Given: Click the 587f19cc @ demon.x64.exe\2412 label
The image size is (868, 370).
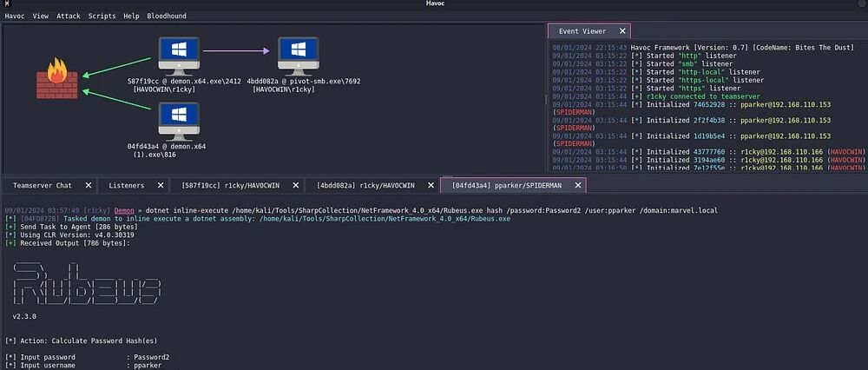Looking at the screenshot, I should pos(184,81).
